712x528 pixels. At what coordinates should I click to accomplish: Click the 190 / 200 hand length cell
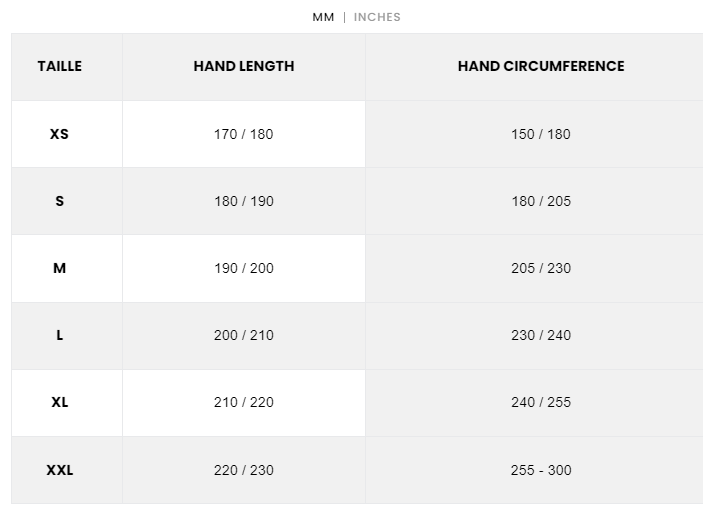point(244,268)
